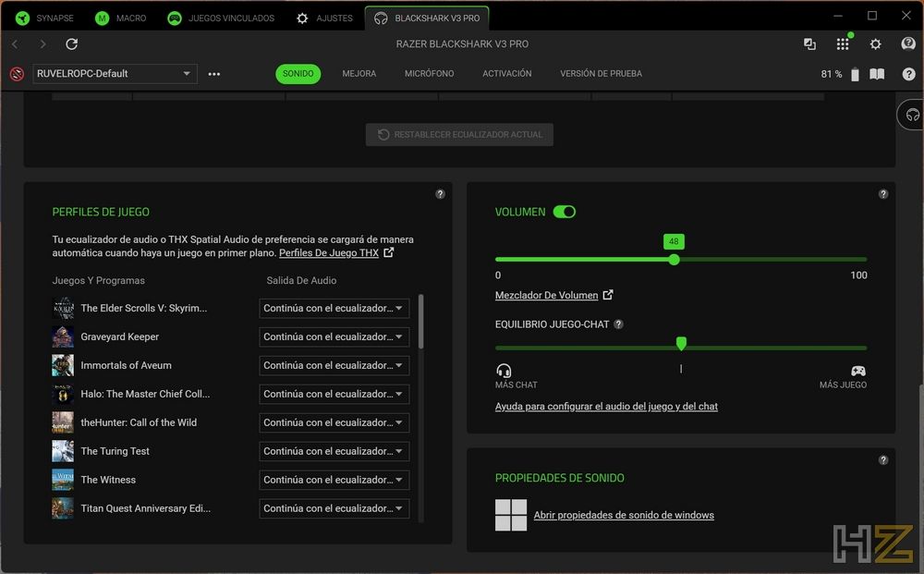This screenshot has height=574, width=924.
Task: Open help for the Volumen panel
Action: [x=882, y=194]
